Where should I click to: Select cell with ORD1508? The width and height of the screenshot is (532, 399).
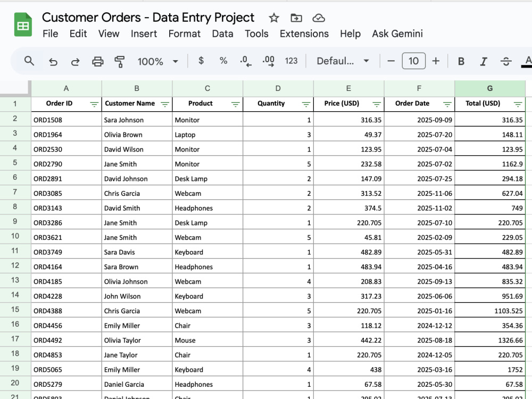point(66,120)
